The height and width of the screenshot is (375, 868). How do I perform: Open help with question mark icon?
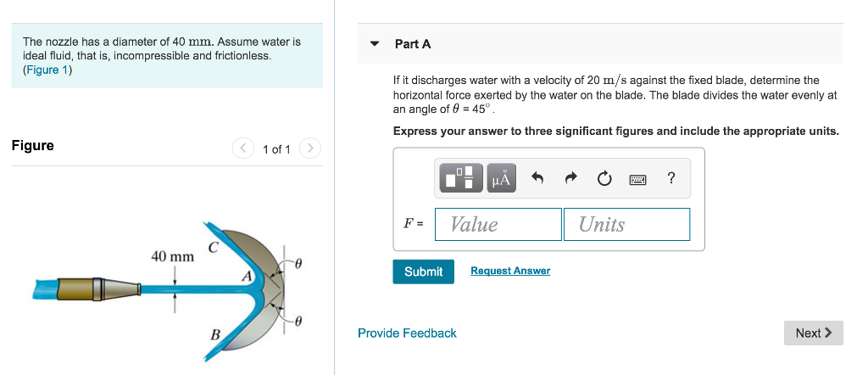tap(671, 178)
